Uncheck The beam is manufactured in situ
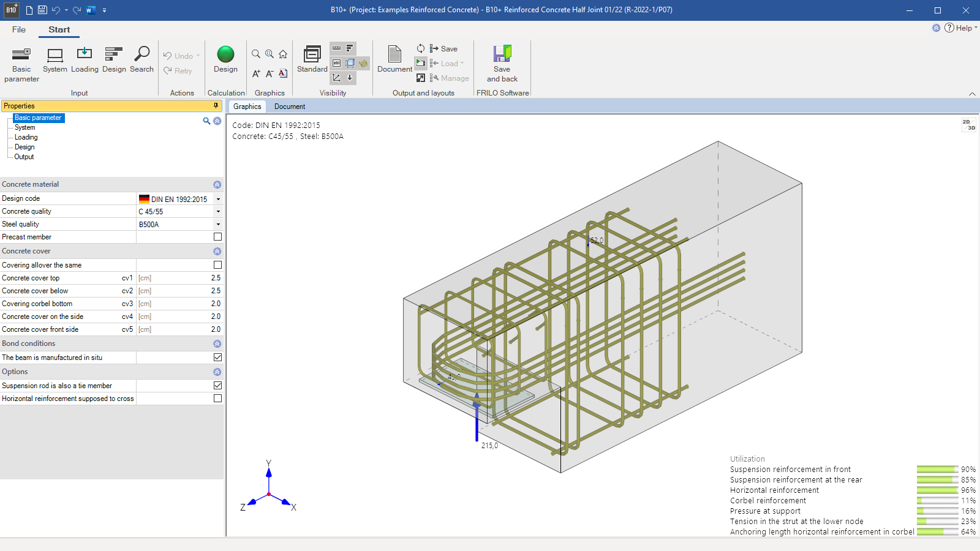This screenshot has height=551, width=980. (x=217, y=357)
